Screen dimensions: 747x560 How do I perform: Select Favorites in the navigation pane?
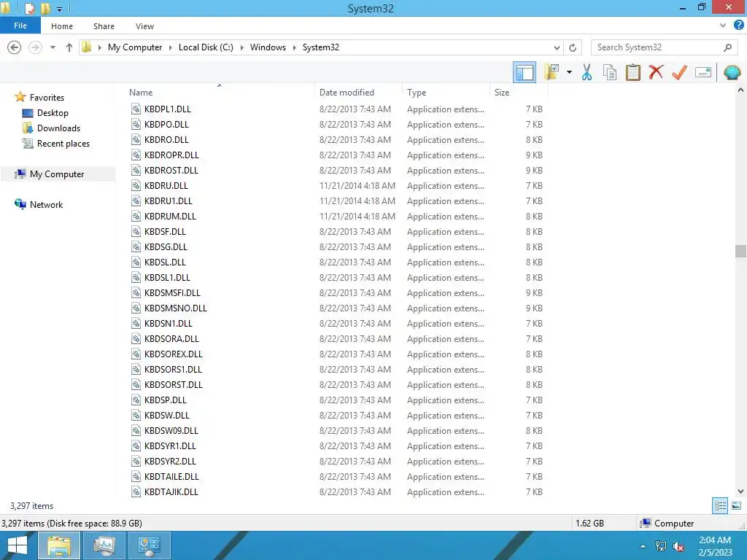[x=47, y=97]
